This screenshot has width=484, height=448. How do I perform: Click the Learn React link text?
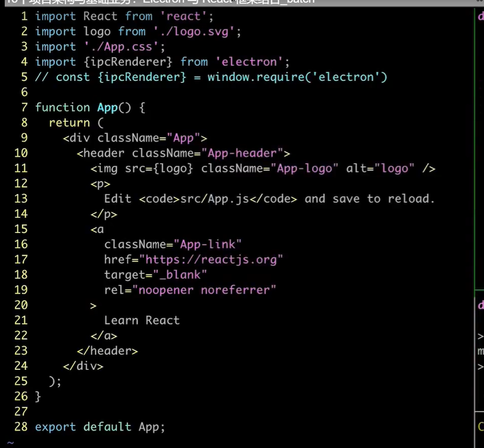[142, 321]
